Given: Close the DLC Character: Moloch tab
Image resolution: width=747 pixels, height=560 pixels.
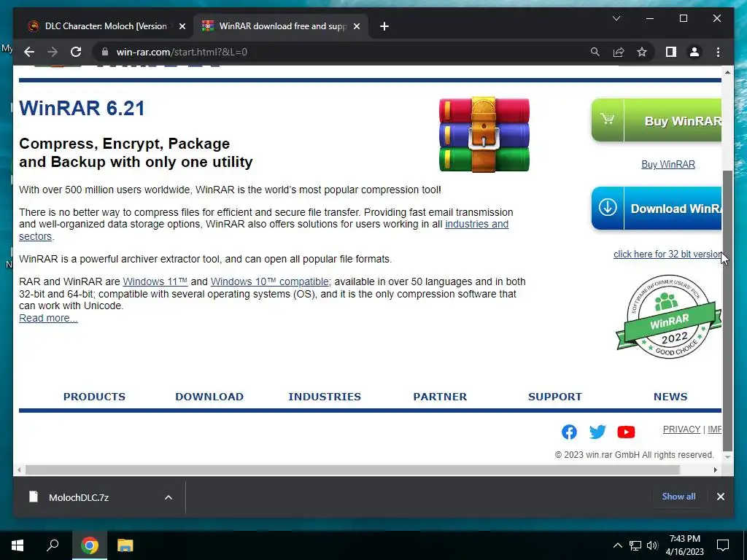Looking at the screenshot, I should pyautogui.click(x=182, y=26).
